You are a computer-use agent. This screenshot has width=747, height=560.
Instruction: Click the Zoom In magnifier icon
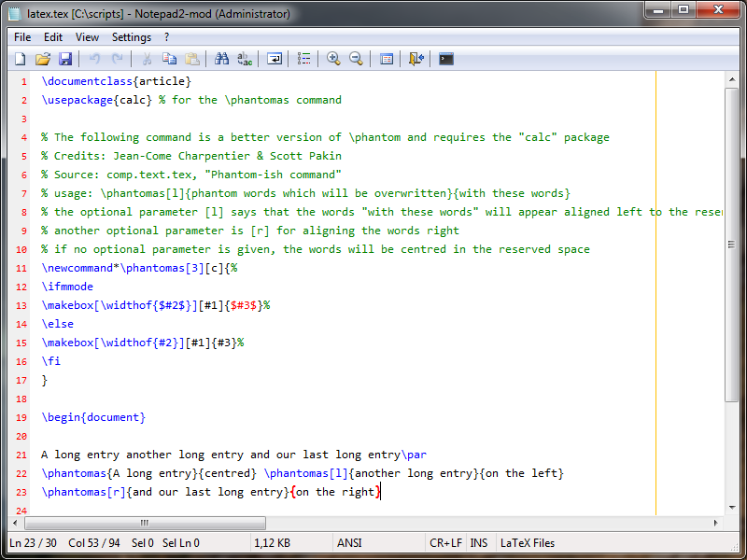point(333,59)
